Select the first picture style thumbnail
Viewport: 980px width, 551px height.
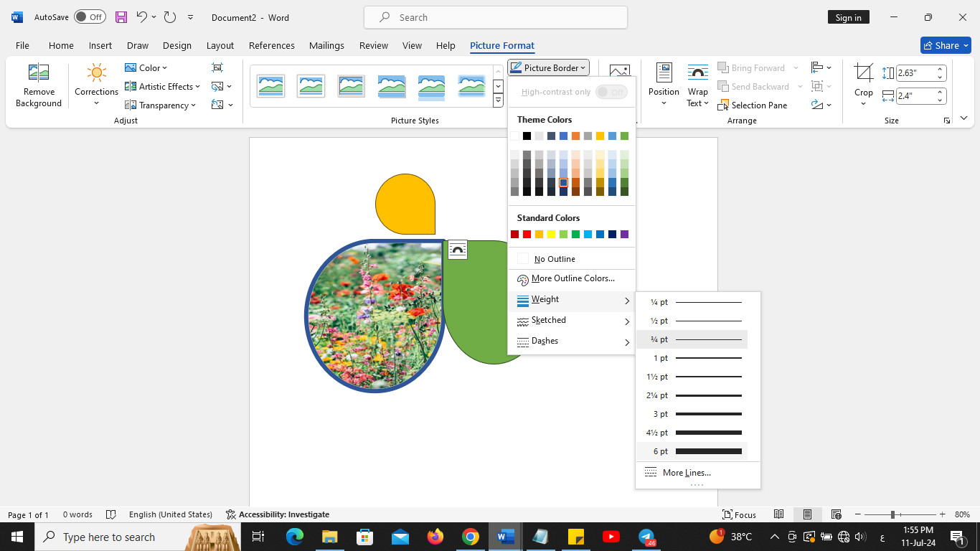[271, 86]
